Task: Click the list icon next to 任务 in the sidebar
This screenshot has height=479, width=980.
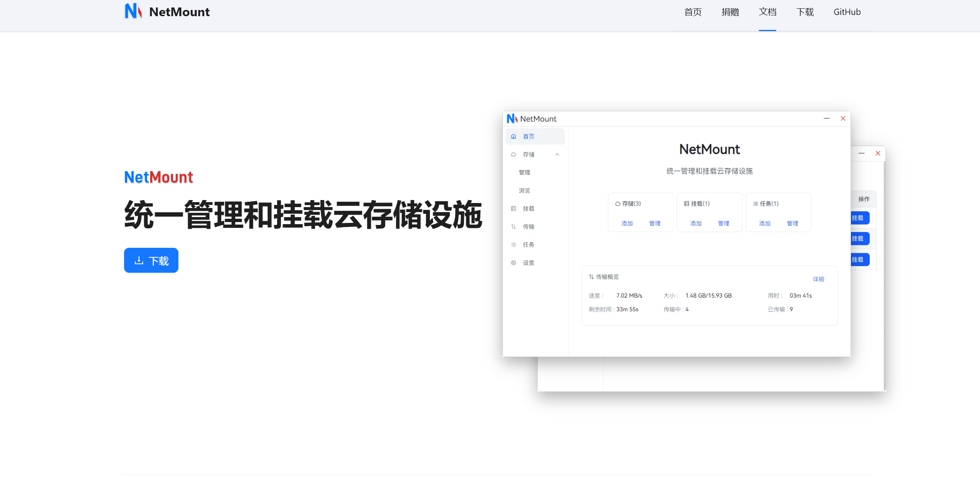Action: coord(514,245)
